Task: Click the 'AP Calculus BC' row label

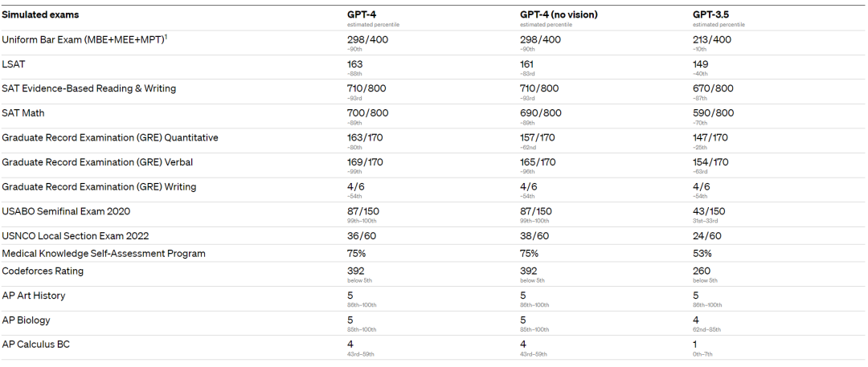Action: tap(37, 345)
